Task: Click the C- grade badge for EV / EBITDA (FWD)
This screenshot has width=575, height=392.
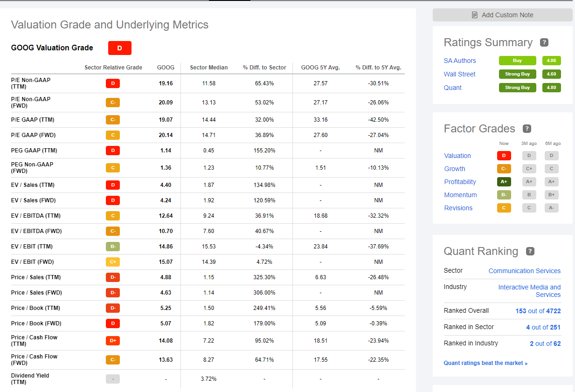Action: point(113,231)
